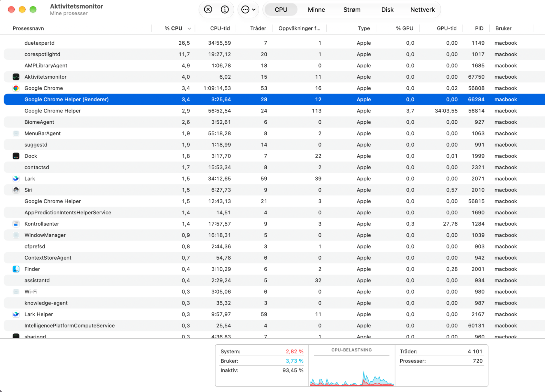
Task: Click the Siri process icon
Action: tap(16, 190)
